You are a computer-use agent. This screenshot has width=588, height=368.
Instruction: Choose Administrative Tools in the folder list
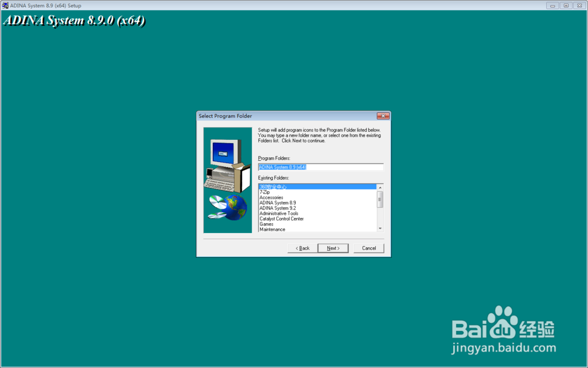[x=318, y=213]
